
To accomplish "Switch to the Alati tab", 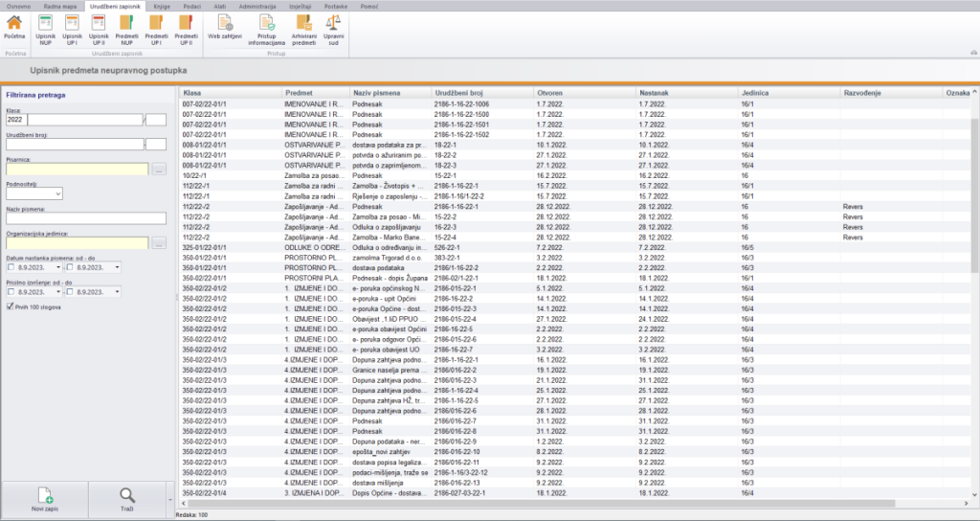I will (220, 6).
